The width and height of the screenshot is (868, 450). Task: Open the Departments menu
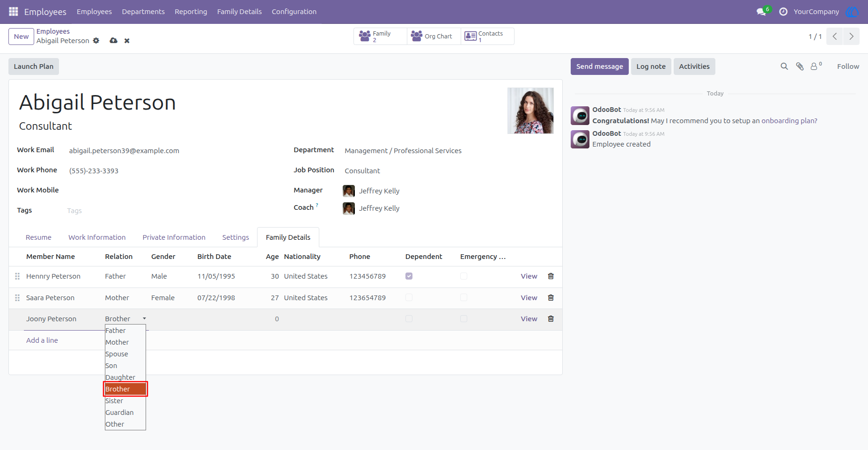pos(143,12)
